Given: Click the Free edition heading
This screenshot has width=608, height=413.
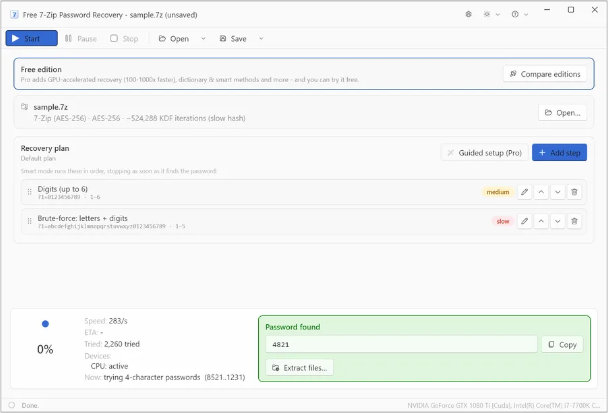Looking at the screenshot, I should pos(41,69).
